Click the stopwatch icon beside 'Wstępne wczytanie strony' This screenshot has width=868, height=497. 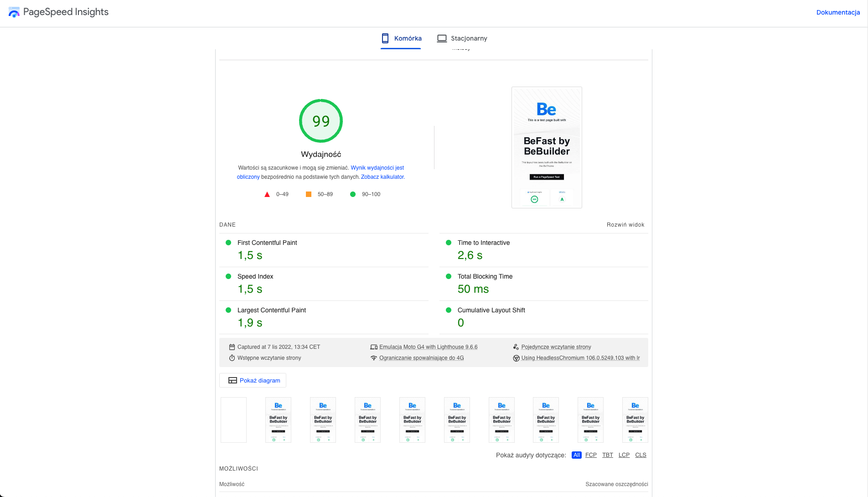pyautogui.click(x=232, y=358)
